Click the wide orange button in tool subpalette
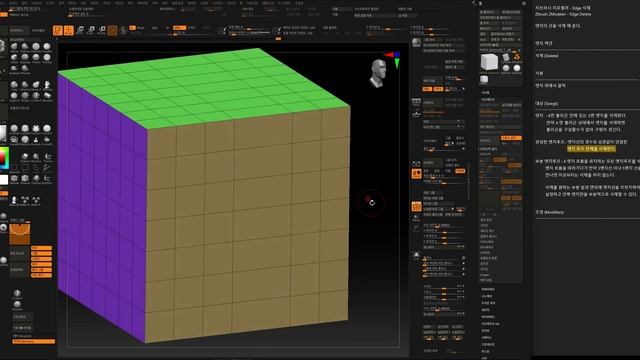This screenshot has height=360, width=640. click(511, 138)
